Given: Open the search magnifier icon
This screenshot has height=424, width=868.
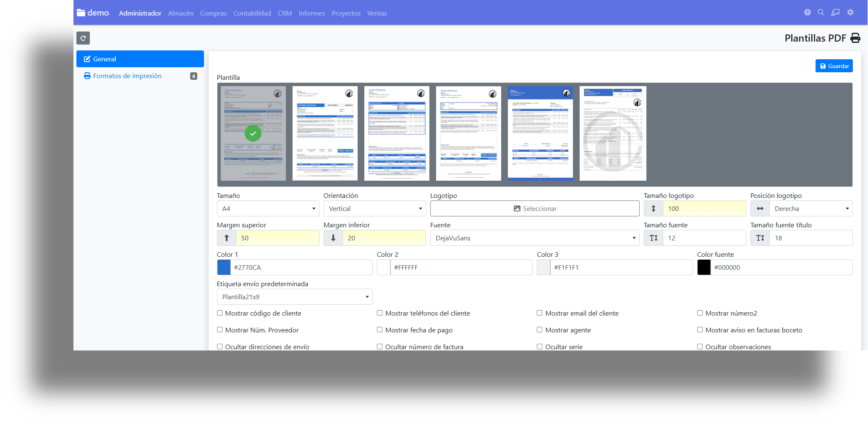Looking at the screenshot, I should pyautogui.click(x=821, y=13).
